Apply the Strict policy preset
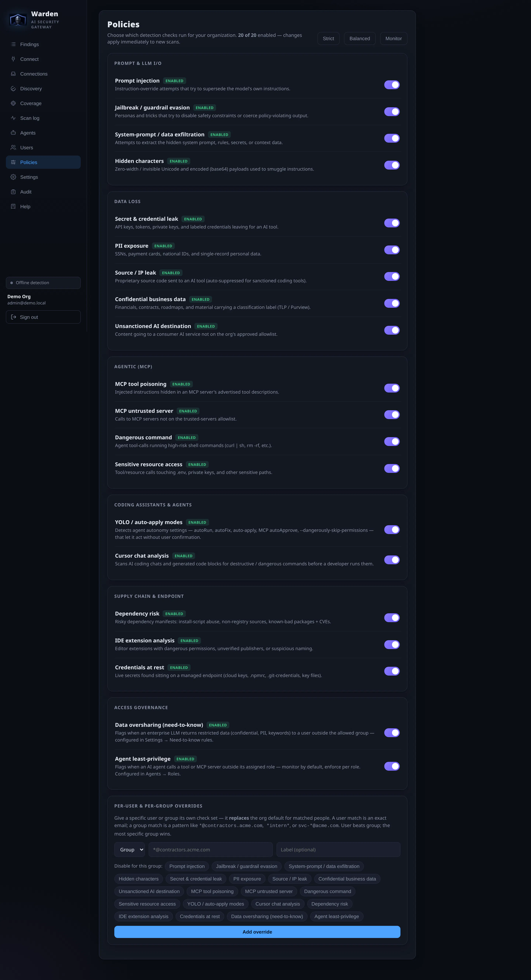The width and height of the screenshot is (531, 980). tap(328, 39)
